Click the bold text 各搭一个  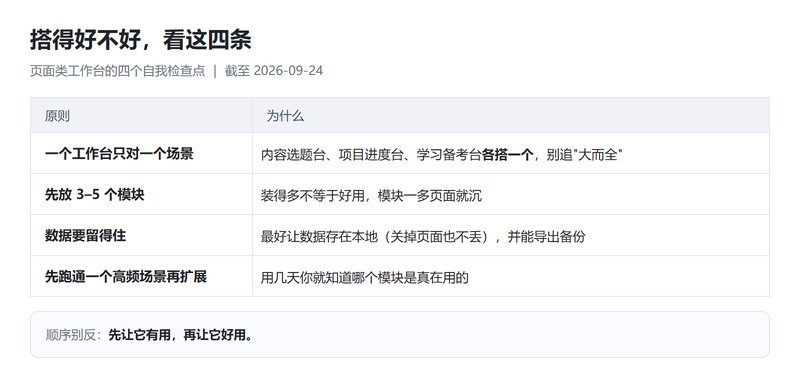508,155
